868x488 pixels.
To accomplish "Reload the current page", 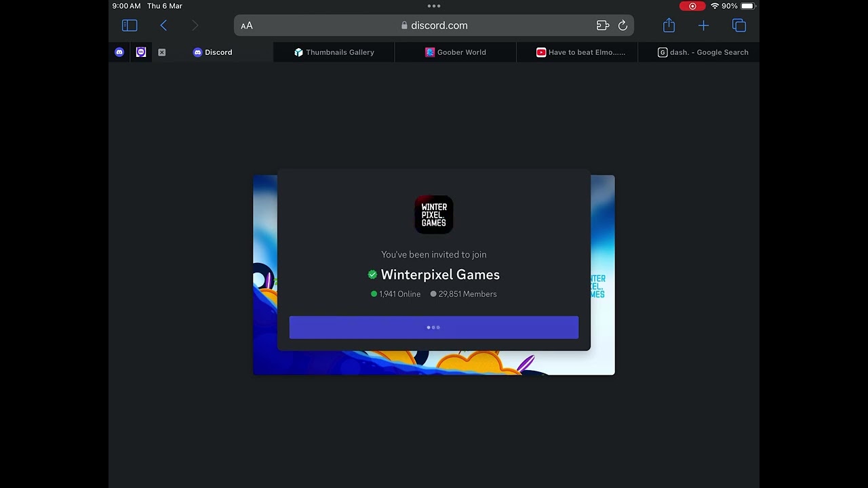I will click(x=623, y=26).
